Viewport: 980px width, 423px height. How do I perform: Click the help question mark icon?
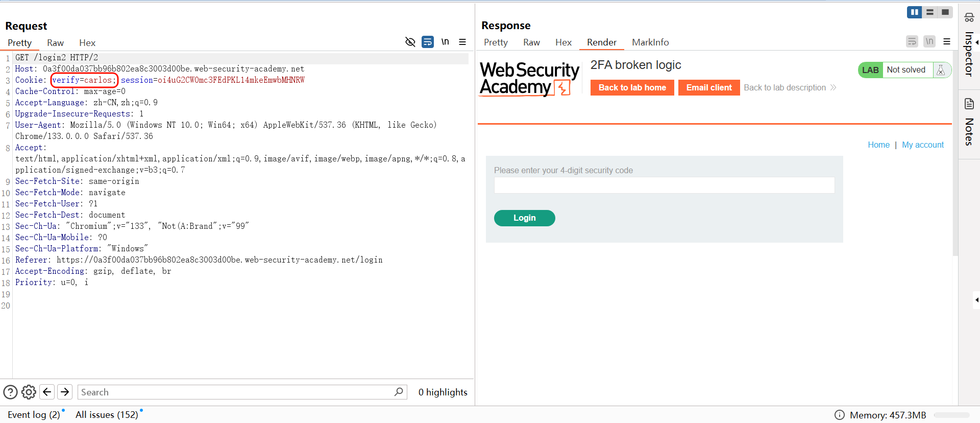pos(10,392)
